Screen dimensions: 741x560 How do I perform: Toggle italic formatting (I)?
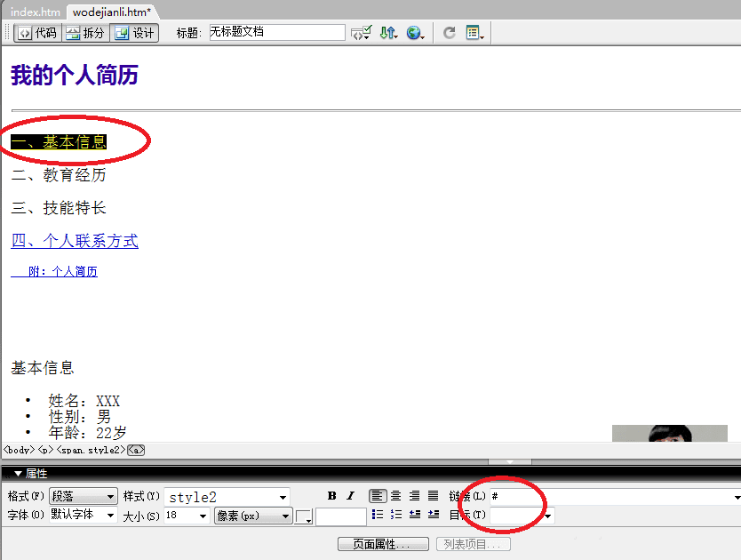(350, 496)
